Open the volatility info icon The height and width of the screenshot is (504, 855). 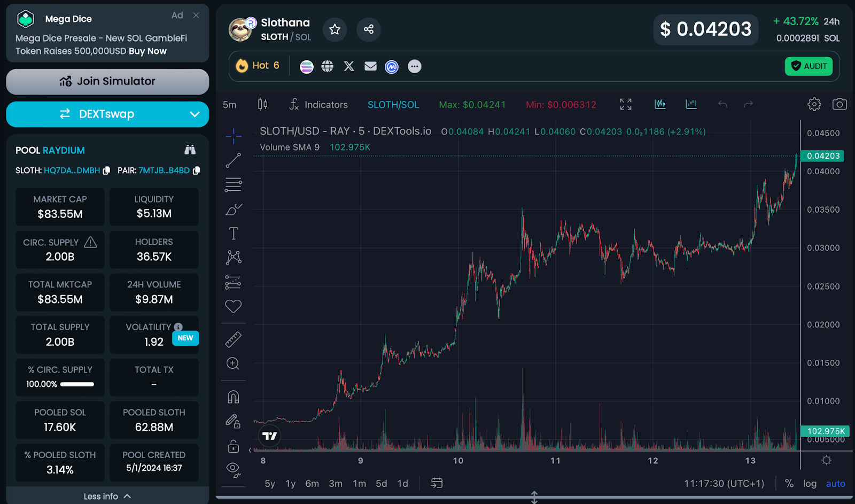tap(178, 327)
